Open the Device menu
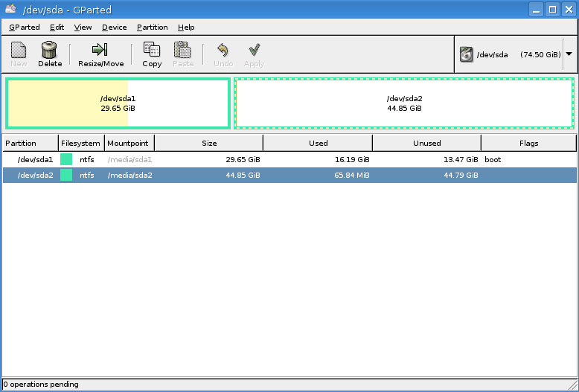Screen dimensions: 579x392 [114, 28]
